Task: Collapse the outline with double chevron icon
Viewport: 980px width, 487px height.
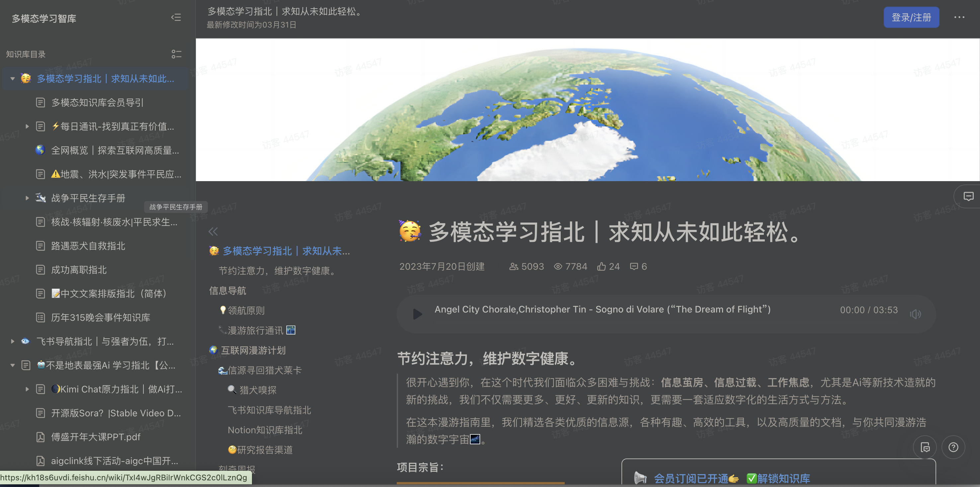Action: pyautogui.click(x=213, y=232)
